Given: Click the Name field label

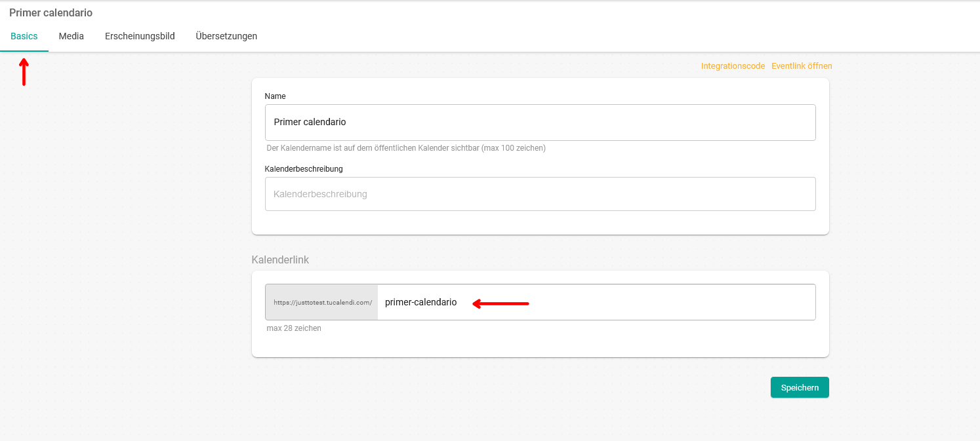Looking at the screenshot, I should pos(275,96).
